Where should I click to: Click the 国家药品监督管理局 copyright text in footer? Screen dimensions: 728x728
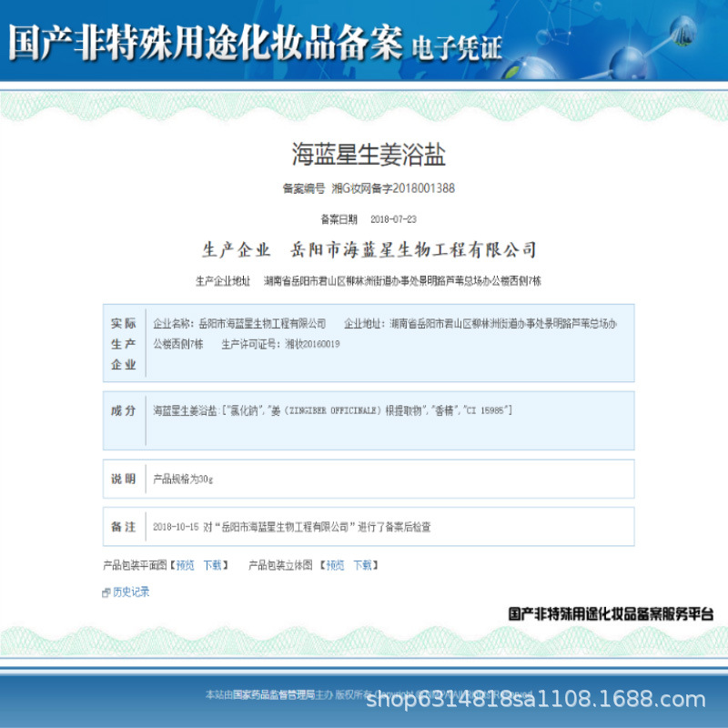click(x=274, y=694)
